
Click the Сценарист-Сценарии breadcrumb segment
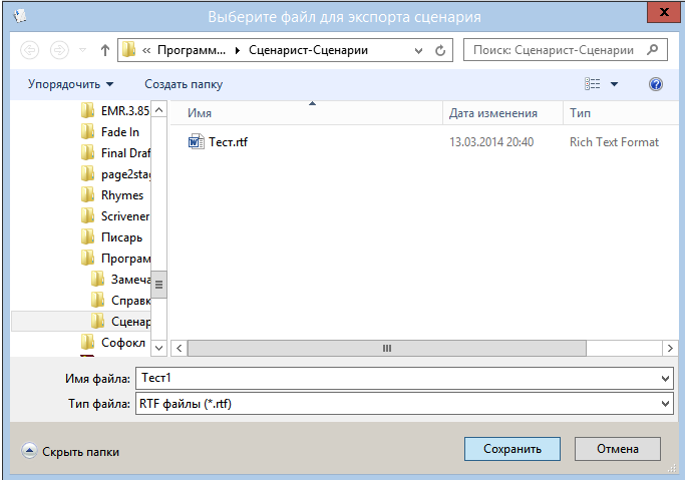point(308,50)
